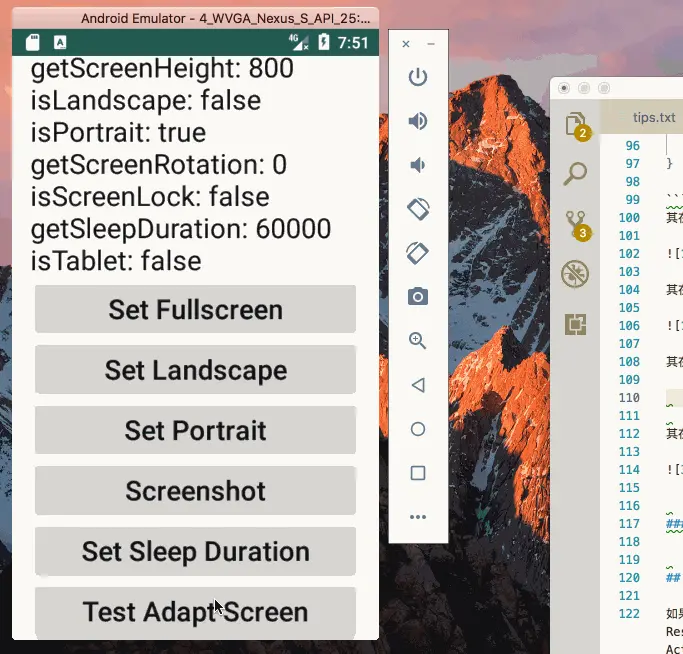Click line number 122 in the editor gutter
The image size is (683, 654).
(629, 613)
